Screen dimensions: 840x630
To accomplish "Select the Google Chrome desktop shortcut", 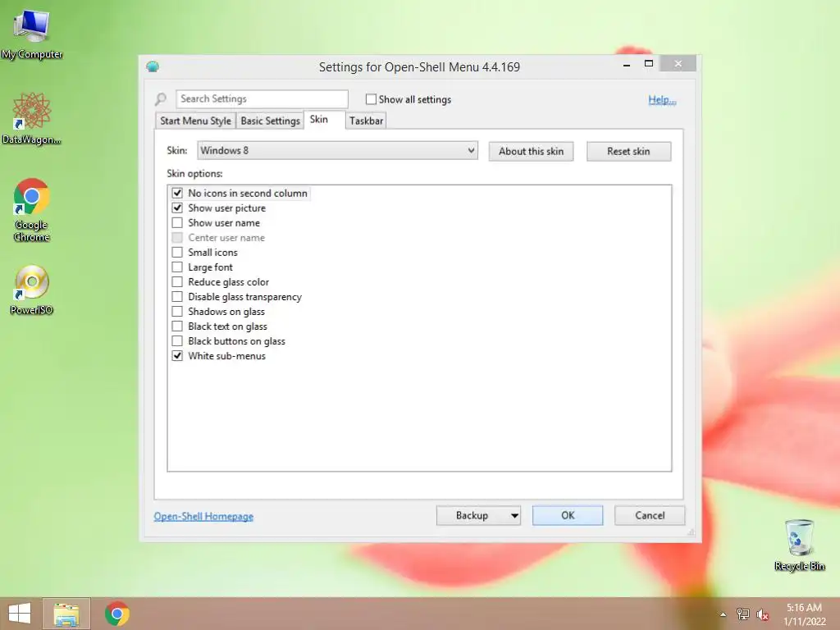I will point(31,209).
